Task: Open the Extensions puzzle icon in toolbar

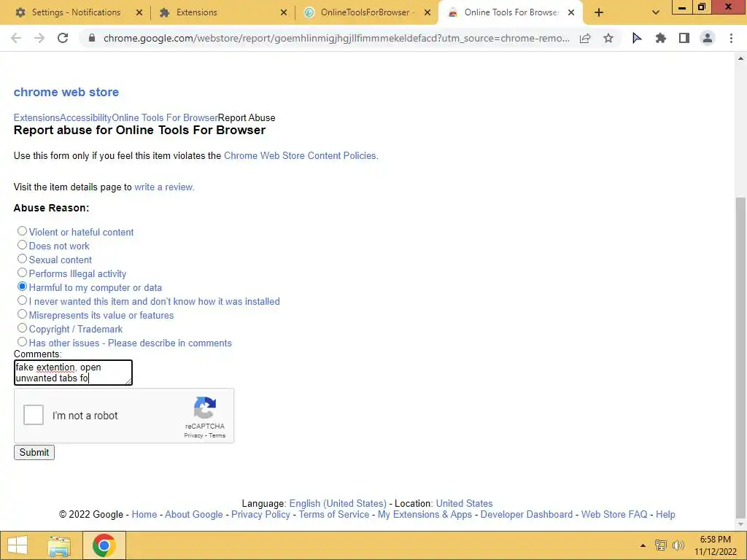Action: pyautogui.click(x=660, y=38)
